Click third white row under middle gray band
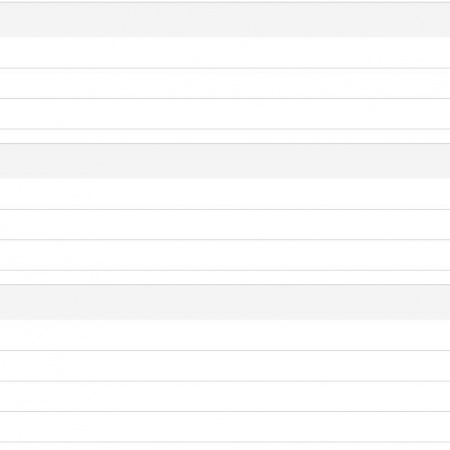This screenshot has width=450, height=450. [x=225, y=255]
